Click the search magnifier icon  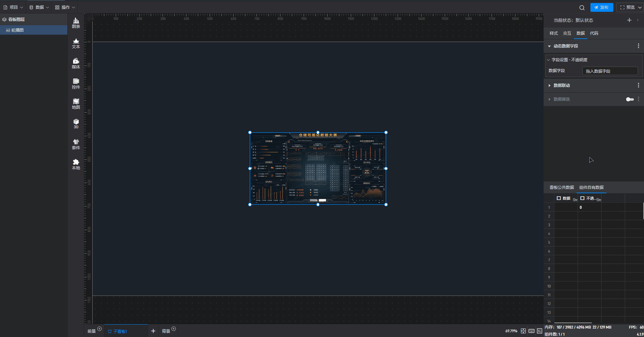[582, 7]
